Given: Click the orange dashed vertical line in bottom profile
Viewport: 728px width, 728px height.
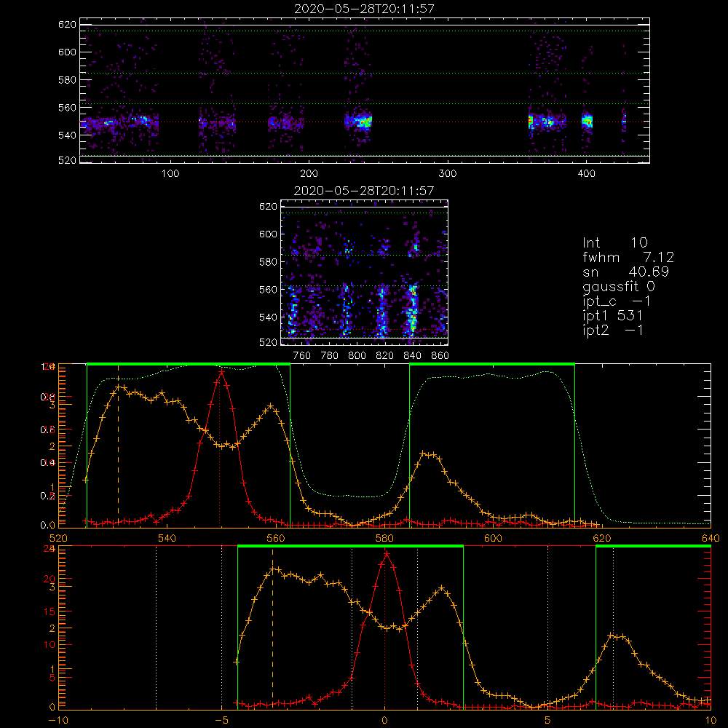Looking at the screenshot, I should tap(272, 628).
